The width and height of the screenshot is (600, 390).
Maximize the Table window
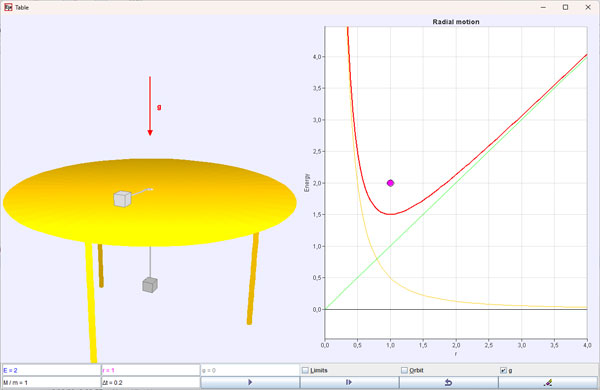(x=566, y=7)
